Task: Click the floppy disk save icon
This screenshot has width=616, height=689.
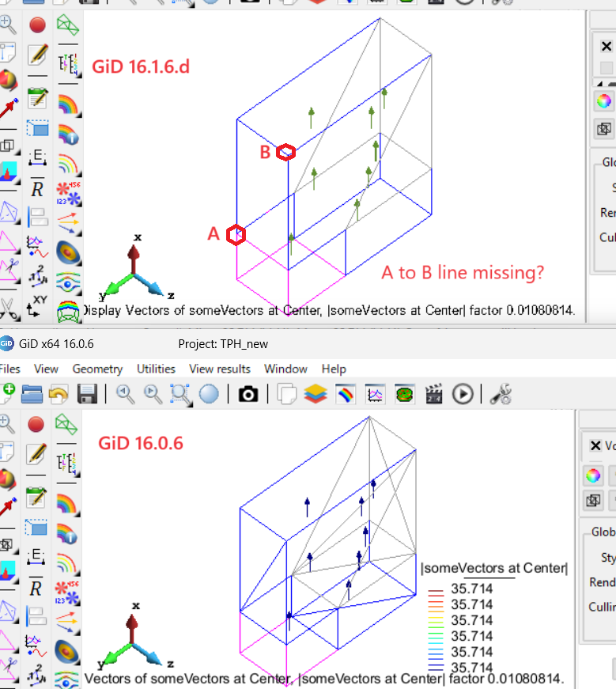Action: 87,393
